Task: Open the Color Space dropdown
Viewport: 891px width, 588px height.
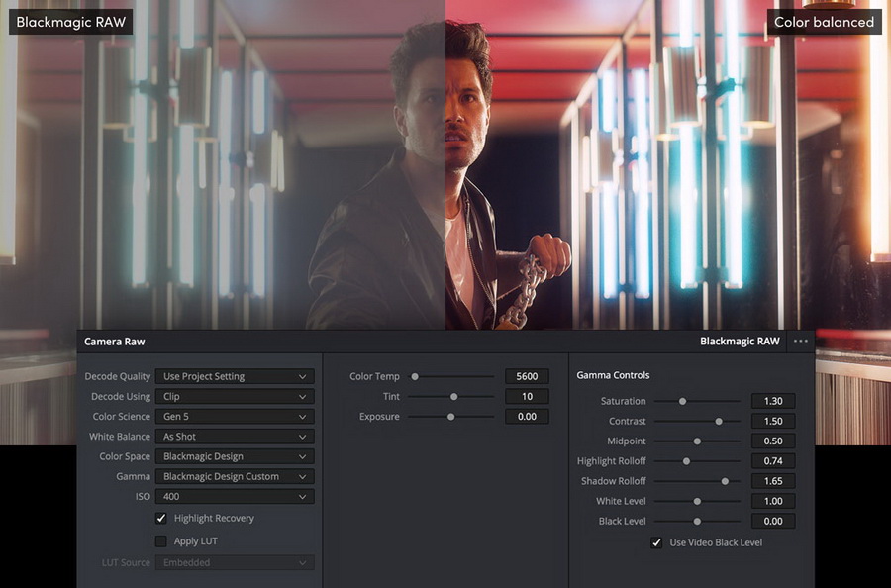Action: coord(235,456)
